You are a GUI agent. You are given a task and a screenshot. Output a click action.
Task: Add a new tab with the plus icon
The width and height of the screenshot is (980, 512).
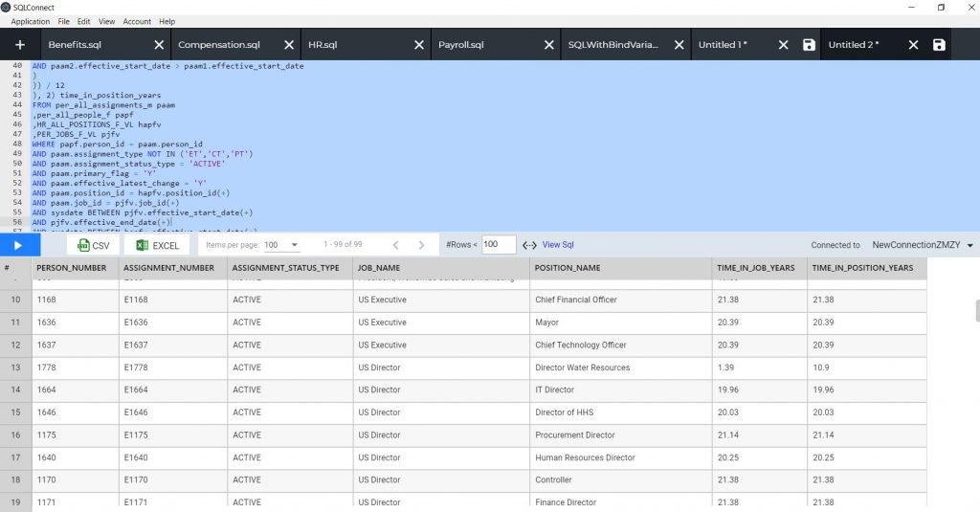(x=20, y=44)
